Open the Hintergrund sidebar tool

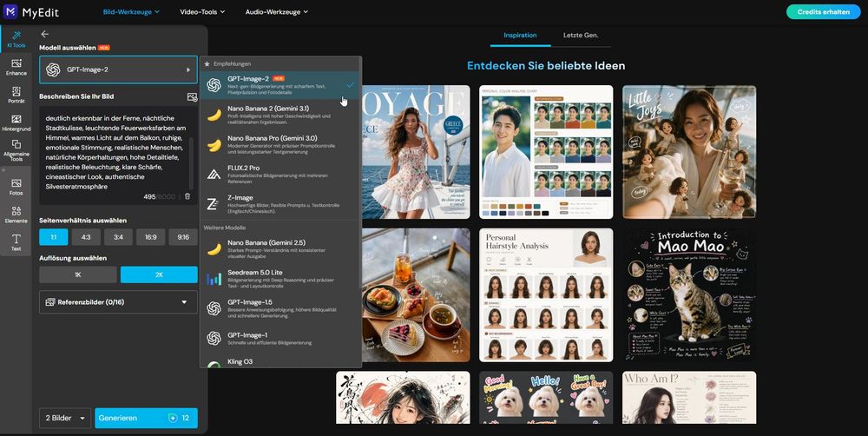pyautogui.click(x=16, y=123)
